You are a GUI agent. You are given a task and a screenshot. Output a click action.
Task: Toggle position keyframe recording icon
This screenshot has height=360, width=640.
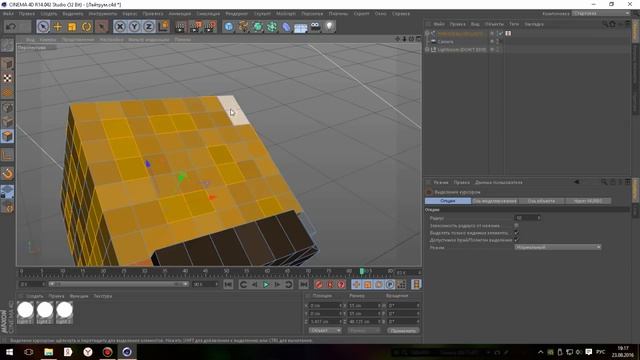(356, 284)
